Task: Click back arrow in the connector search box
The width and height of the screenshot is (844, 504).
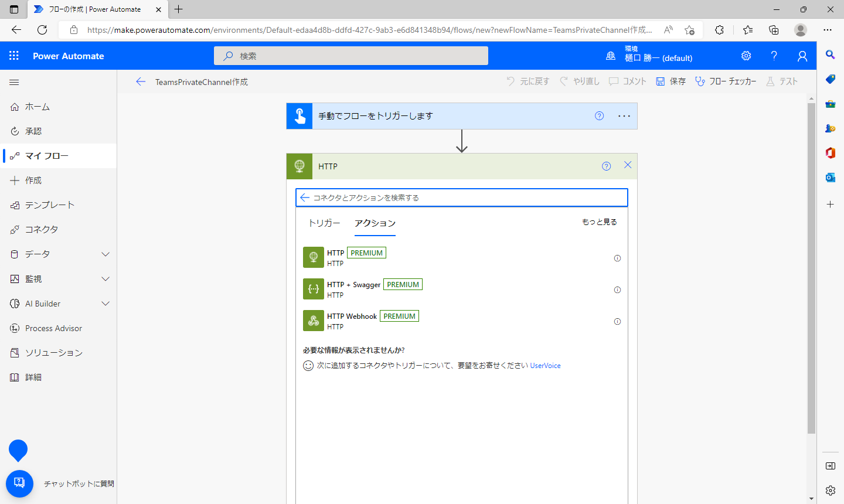Action: pyautogui.click(x=305, y=197)
